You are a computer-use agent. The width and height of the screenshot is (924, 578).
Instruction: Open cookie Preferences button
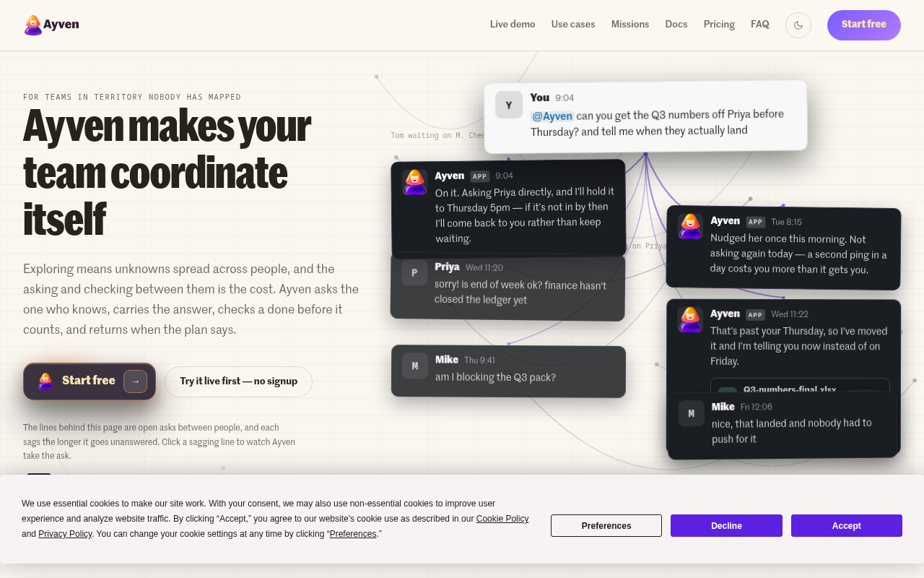(606, 526)
